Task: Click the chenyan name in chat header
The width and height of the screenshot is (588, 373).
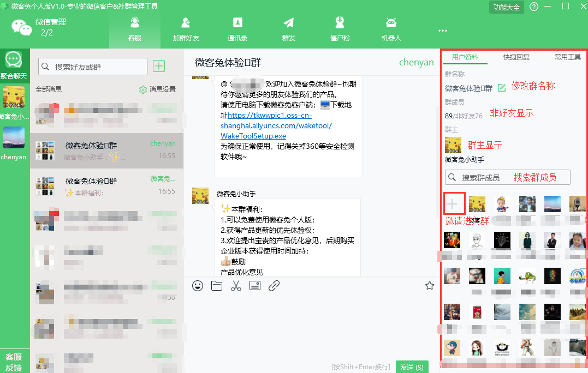Action: 416,63
